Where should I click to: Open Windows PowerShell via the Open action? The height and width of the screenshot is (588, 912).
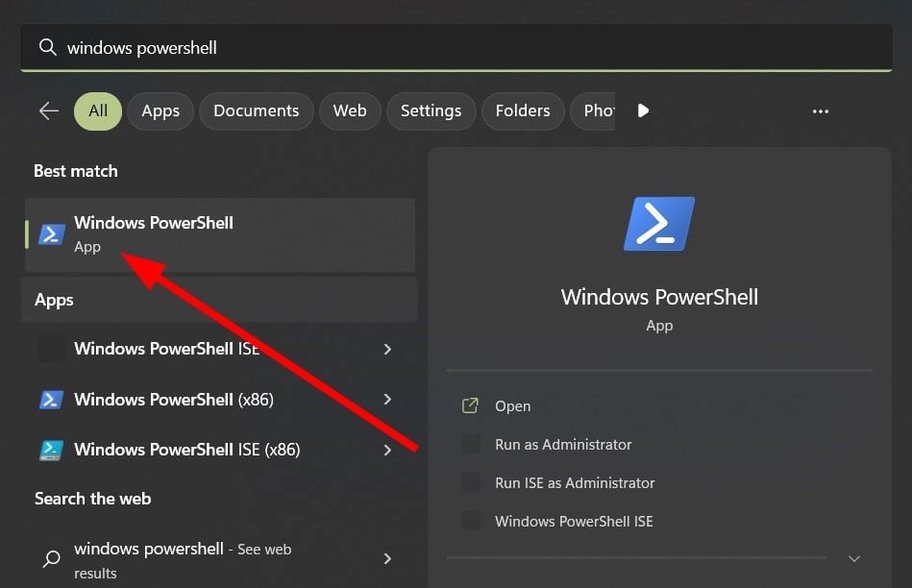pos(512,405)
